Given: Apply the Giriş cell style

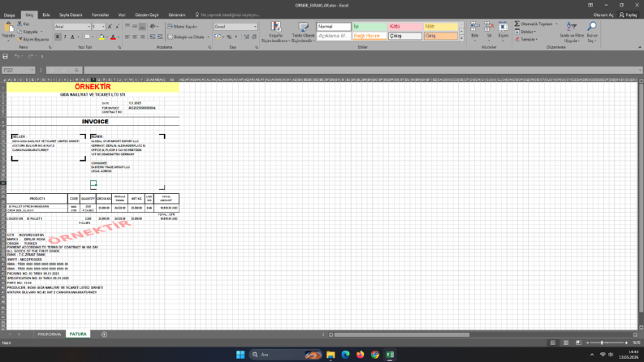Looking at the screenshot, I should click(440, 36).
